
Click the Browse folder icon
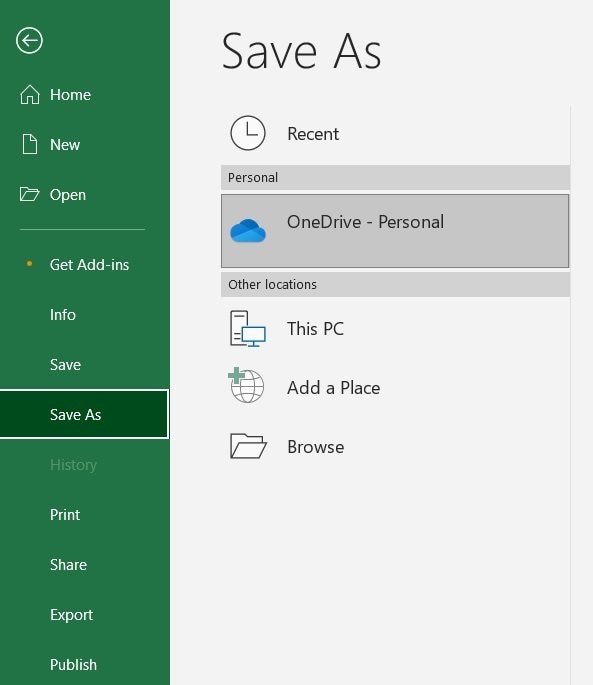(248, 446)
